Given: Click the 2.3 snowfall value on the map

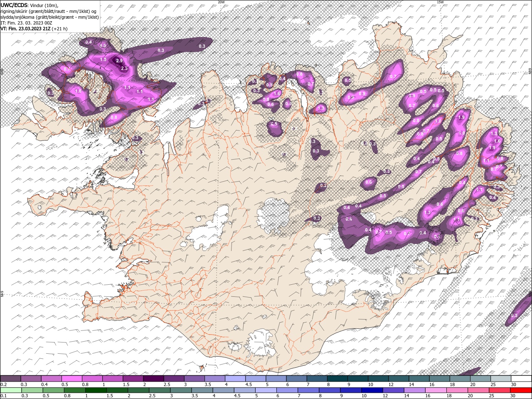Looking at the screenshot, I should pyautogui.click(x=124, y=68).
